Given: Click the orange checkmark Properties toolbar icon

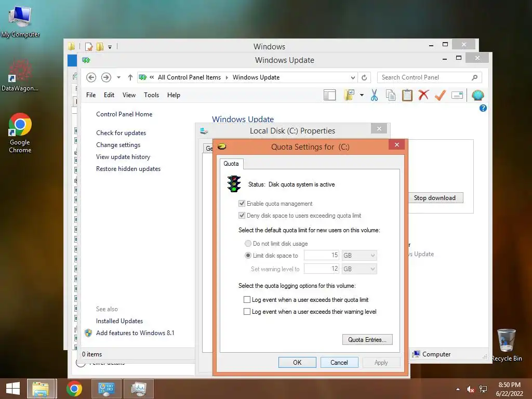Looking at the screenshot, I should point(440,96).
